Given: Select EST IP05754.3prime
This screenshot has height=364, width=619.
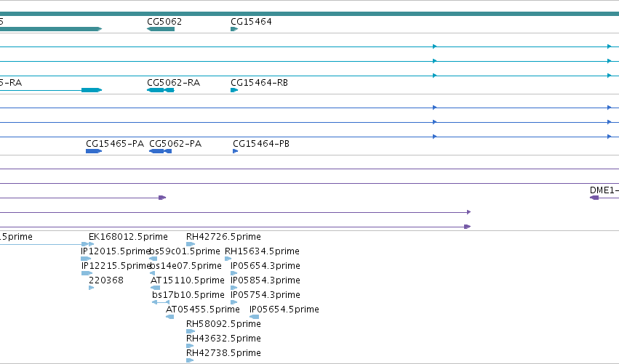Looking at the screenshot, I should [265, 296].
